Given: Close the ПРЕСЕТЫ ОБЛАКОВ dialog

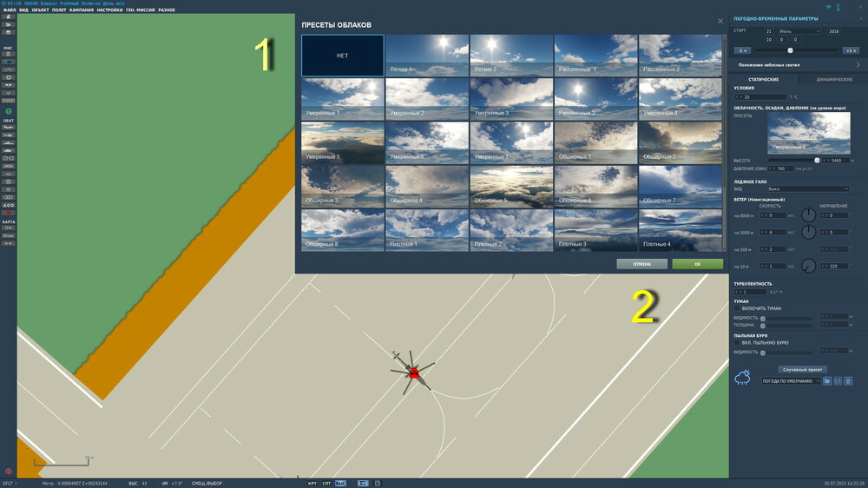Looking at the screenshot, I should (x=720, y=21).
